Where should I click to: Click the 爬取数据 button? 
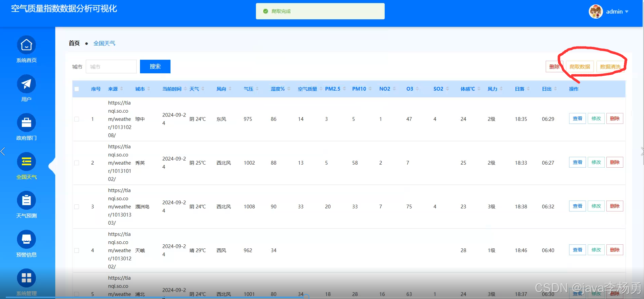click(580, 67)
